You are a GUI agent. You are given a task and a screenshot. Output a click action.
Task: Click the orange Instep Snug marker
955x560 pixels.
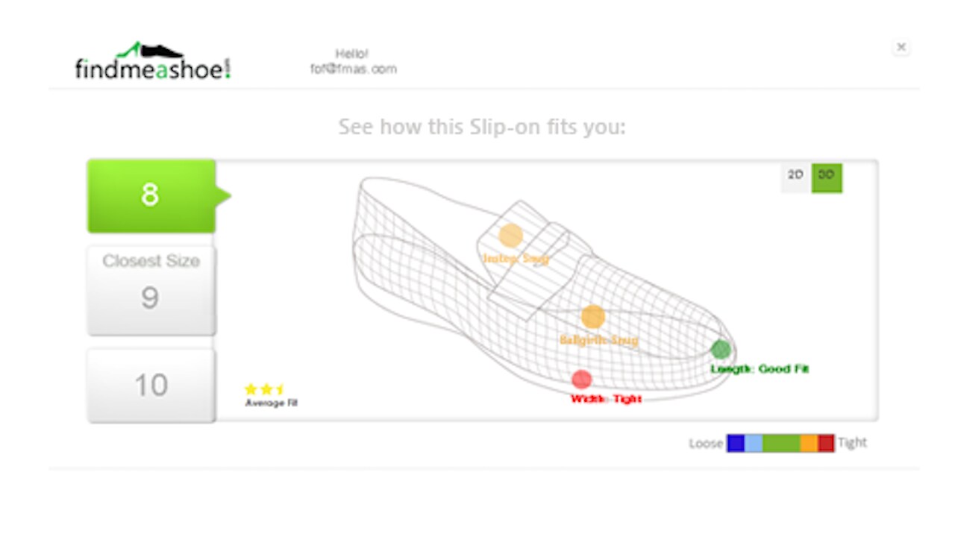tap(511, 236)
